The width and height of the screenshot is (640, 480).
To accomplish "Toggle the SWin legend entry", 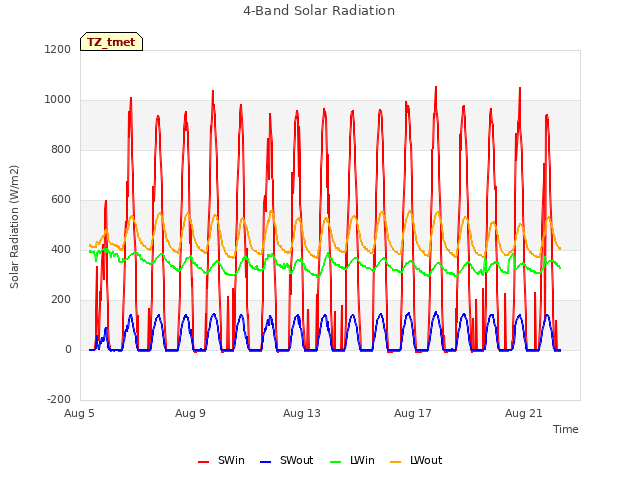I will (221, 460).
